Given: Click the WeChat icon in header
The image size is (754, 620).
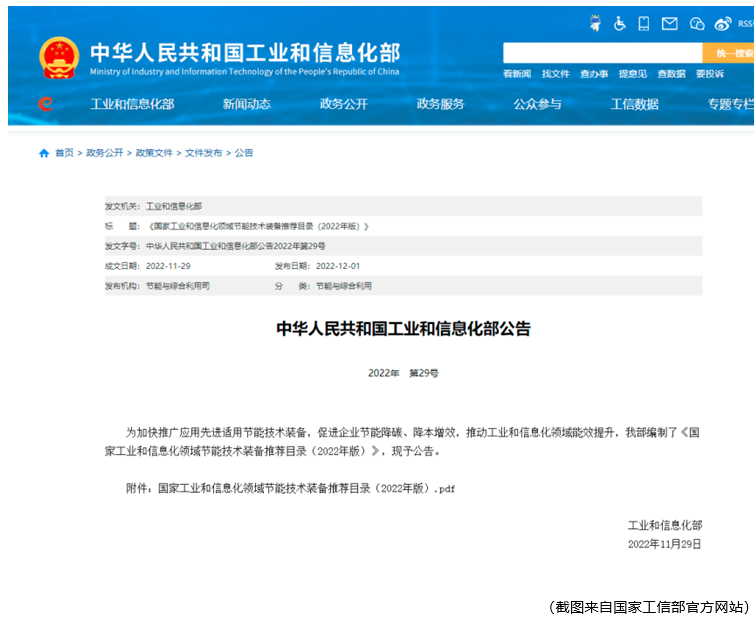Looking at the screenshot, I should (697, 23).
